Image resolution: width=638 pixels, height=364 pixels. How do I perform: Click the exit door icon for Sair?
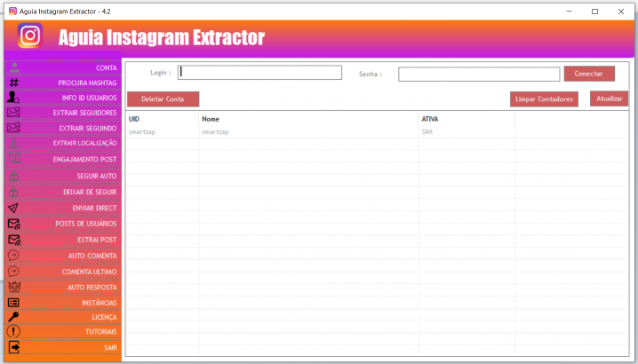click(x=14, y=347)
